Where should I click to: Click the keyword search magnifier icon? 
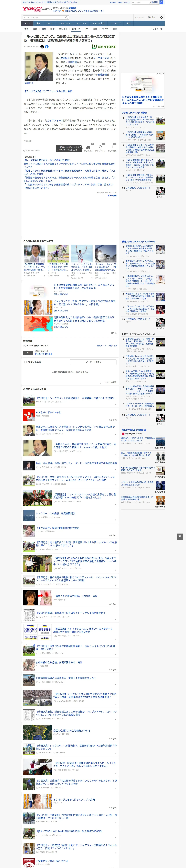[66, 18]
